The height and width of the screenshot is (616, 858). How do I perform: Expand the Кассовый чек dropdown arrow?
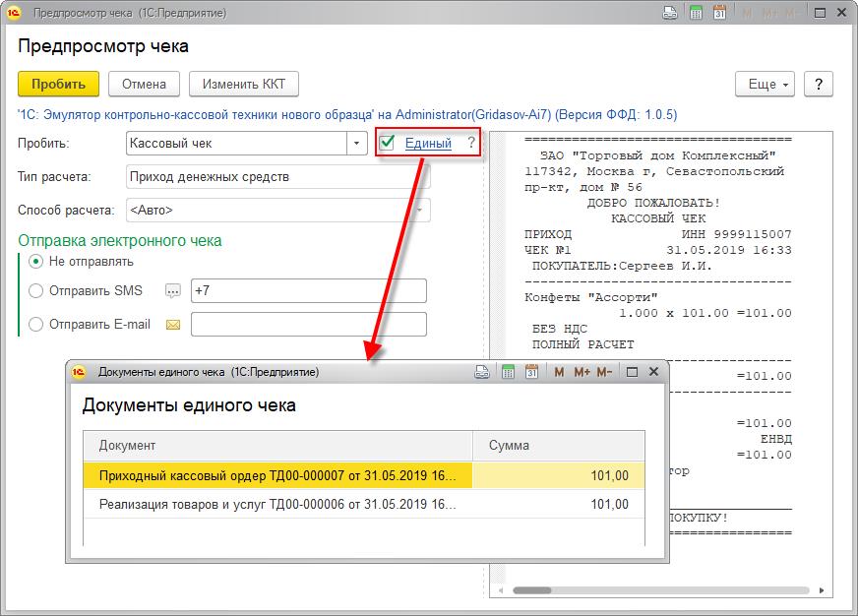coord(356,144)
